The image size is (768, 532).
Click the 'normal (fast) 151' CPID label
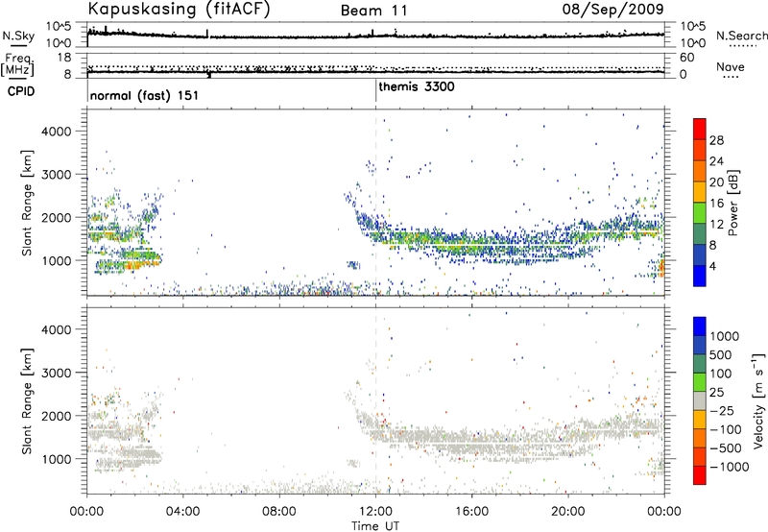click(x=144, y=95)
